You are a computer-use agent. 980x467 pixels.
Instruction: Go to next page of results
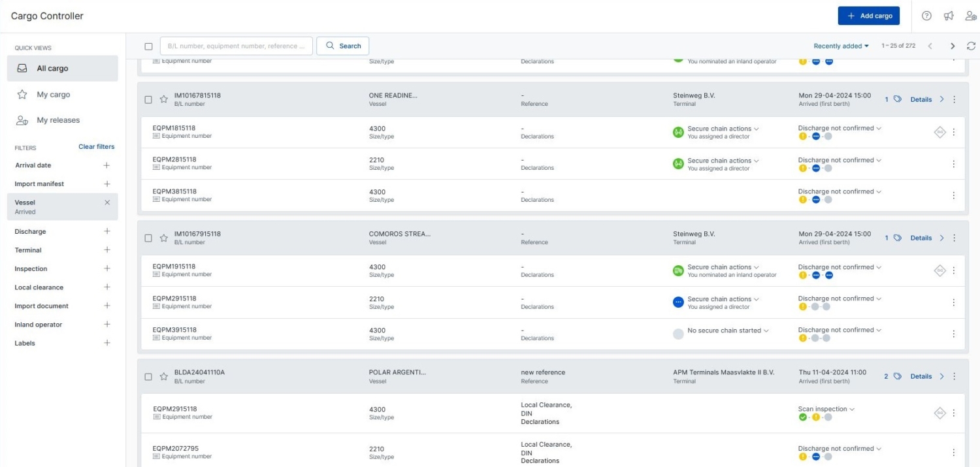point(953,46)
